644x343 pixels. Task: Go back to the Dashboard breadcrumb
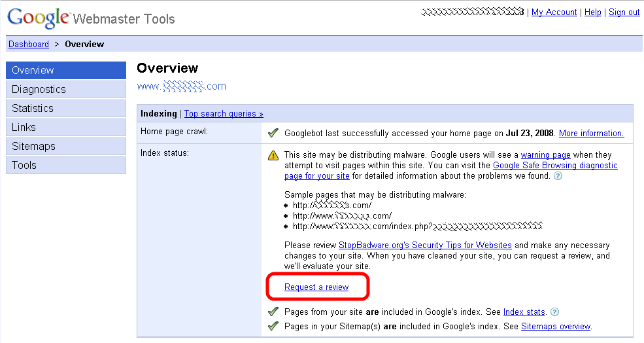pos(29,44)
